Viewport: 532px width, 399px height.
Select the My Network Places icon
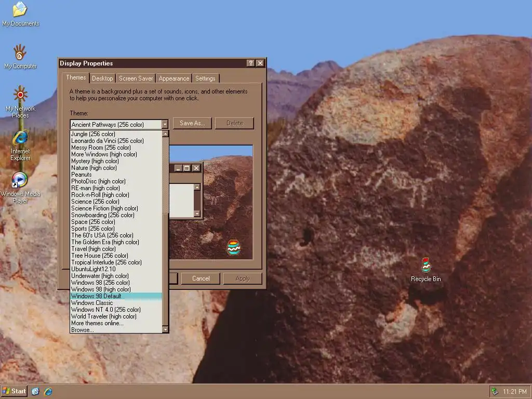tap(20, 102)
